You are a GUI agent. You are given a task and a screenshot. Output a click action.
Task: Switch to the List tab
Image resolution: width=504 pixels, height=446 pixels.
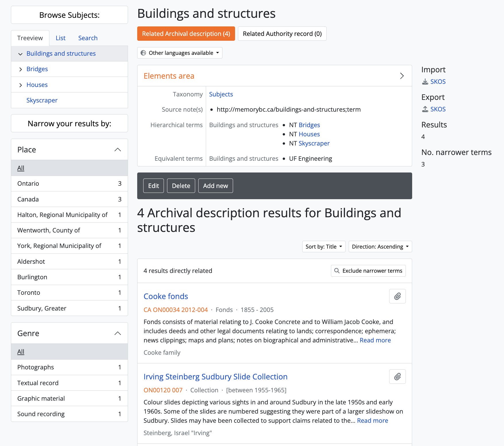click(61, 38)
